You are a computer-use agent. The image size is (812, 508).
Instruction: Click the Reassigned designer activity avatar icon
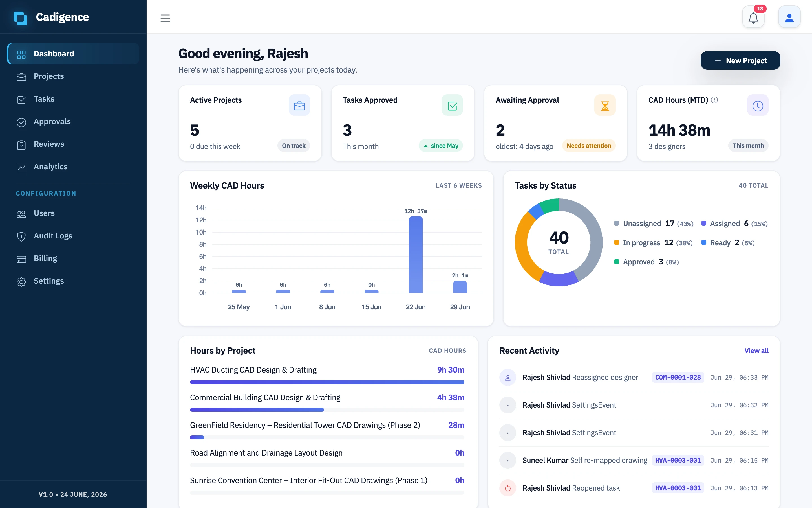pyautogui.click(x=508, y=377)
